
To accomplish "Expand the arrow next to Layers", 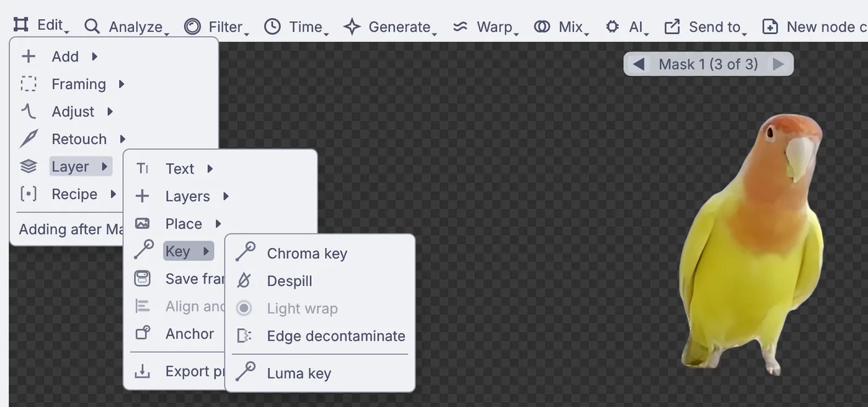I will point(226,196).
